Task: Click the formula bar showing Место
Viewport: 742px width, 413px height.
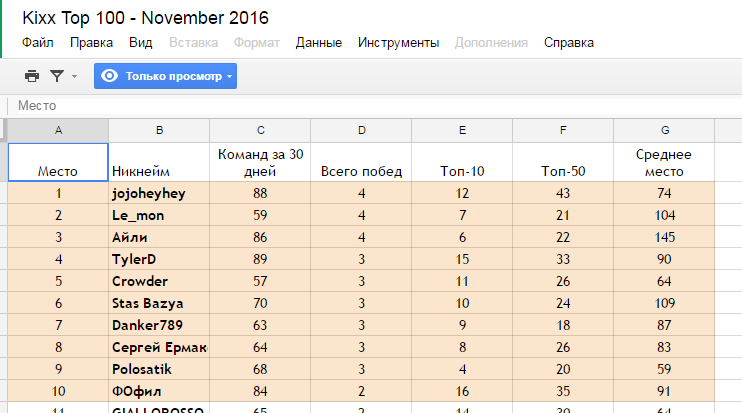Action: [376, 105]
